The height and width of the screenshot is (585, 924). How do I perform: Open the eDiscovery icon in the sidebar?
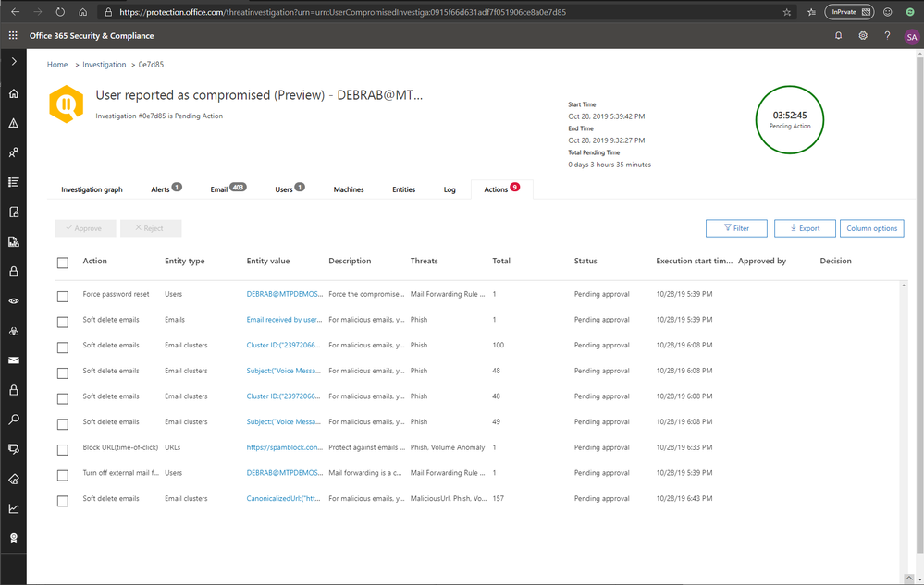tap(14, 449)
